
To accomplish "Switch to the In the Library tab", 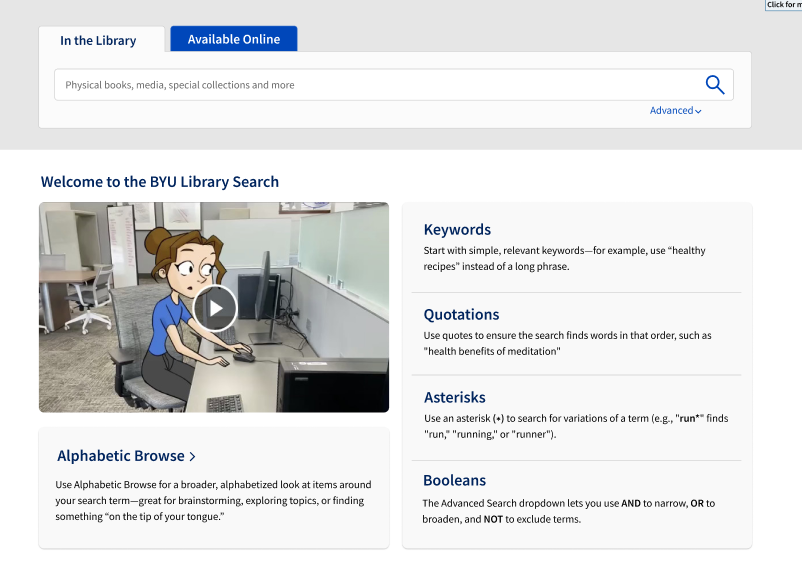I will click(98, 41).
